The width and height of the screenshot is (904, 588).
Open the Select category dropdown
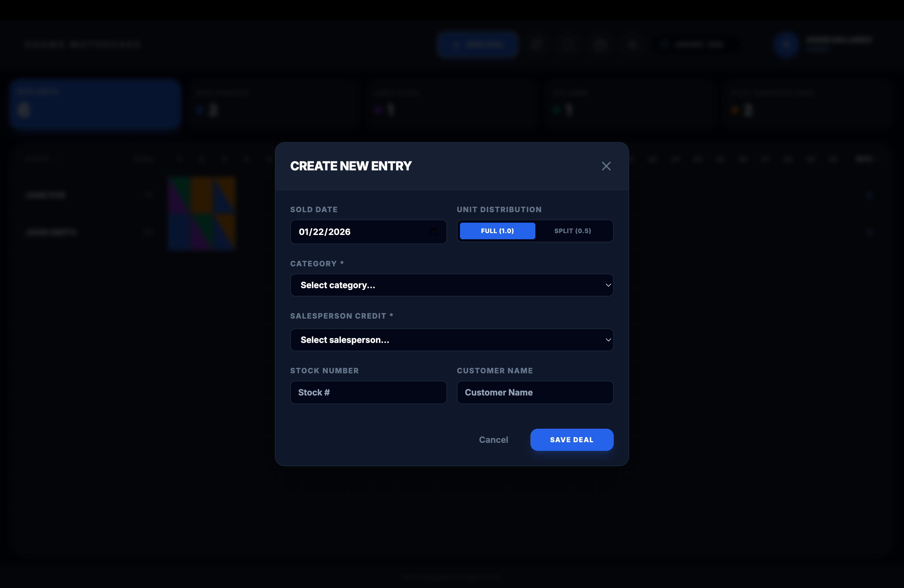point(452,285)
